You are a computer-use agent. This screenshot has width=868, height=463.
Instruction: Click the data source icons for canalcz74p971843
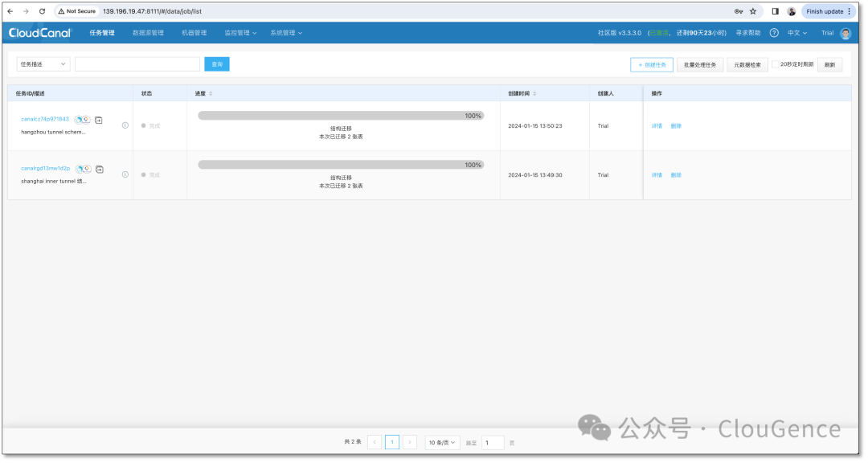click(x=83, y=121)
